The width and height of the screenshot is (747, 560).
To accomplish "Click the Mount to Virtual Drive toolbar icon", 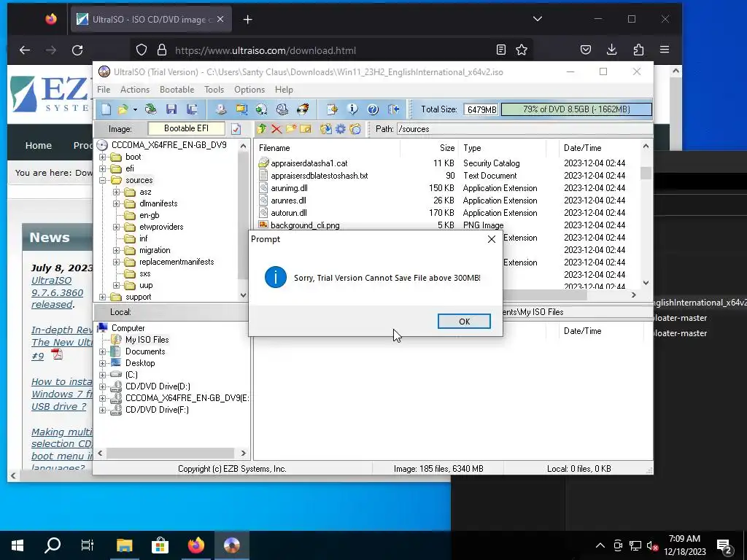I will [x=282, y=109].
